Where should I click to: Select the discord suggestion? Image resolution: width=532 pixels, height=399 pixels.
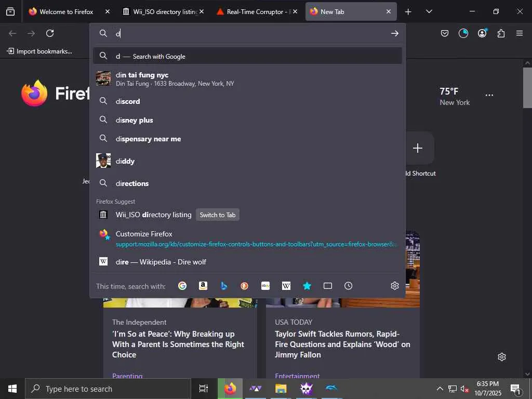tap(247, 101)
